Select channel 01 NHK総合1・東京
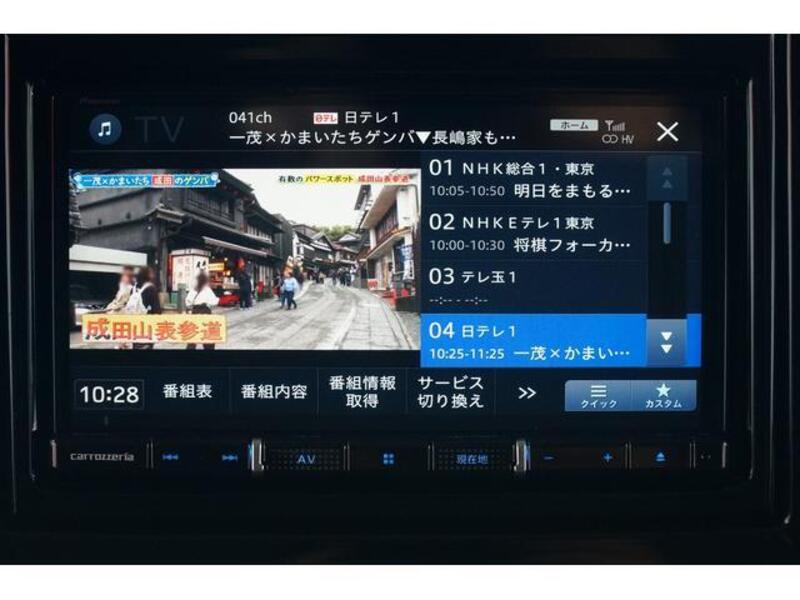Image resolution: width=800 pixels, height=600 pixels. (532, 179)
